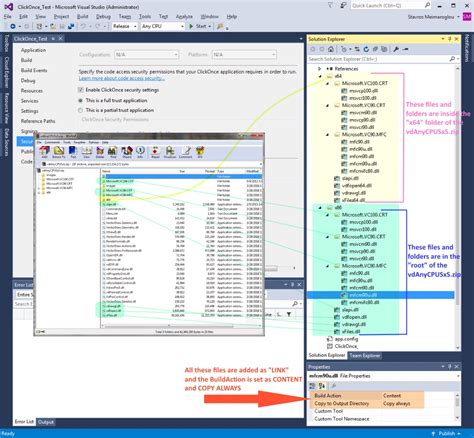Open the Notifications side panel tab

(x=467, y=48)
